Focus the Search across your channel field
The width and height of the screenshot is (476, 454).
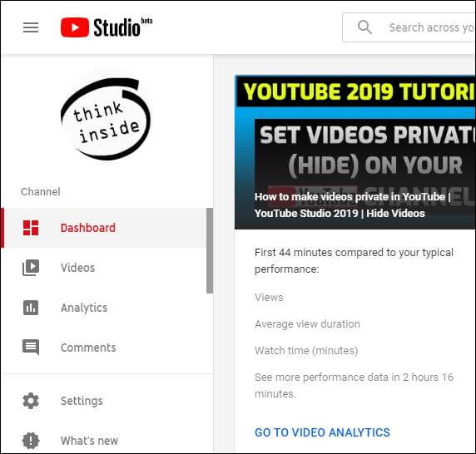click(409, 27)
